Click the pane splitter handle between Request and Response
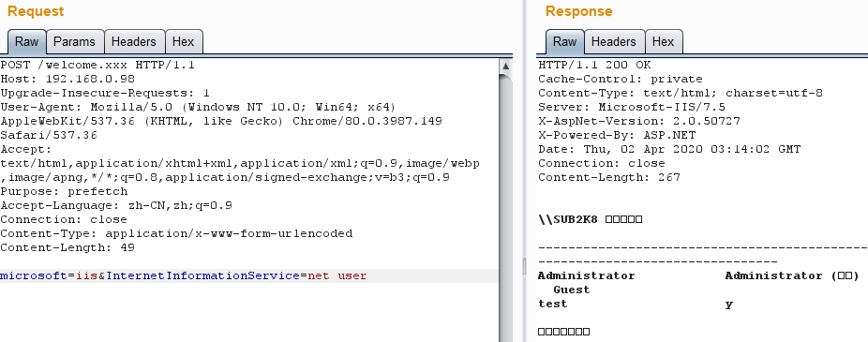868x342 pixels. (524, 267)
